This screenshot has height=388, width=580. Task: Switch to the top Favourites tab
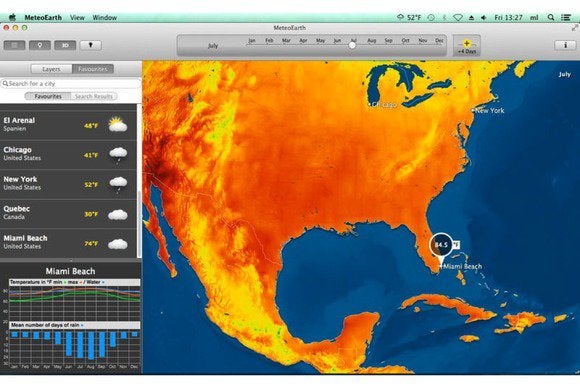pos(93,69)
